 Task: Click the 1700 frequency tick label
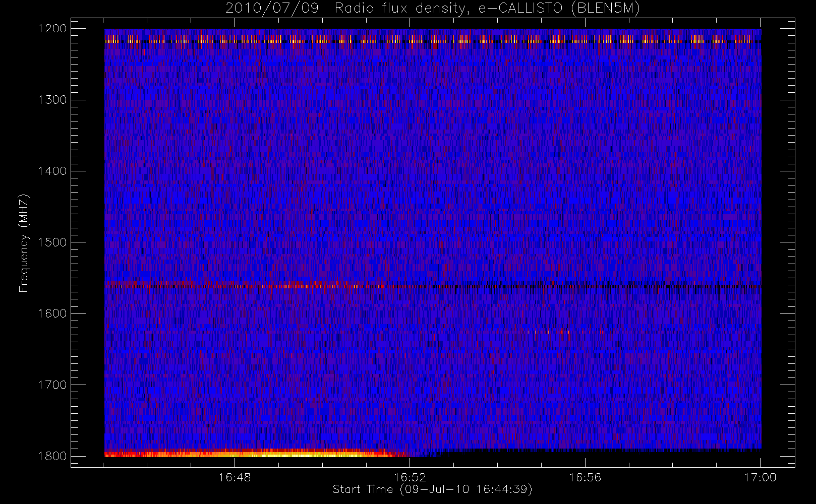[x=52, y=385]
